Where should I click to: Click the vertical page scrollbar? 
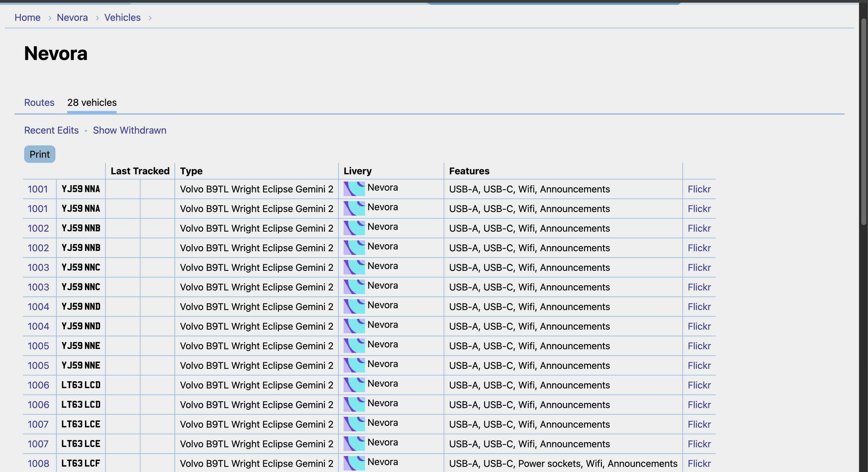pyautogui.click(x=863, y=121)
